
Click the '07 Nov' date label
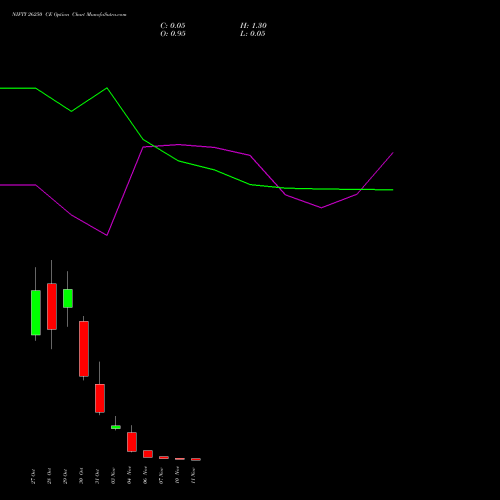pos(161,476)
